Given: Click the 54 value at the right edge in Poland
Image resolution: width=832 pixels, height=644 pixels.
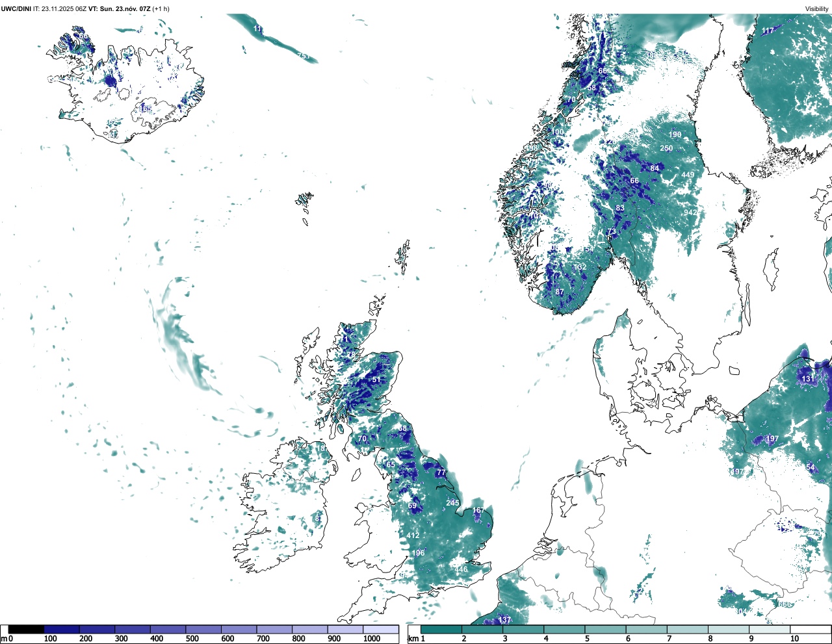Looking at the screenshot, I should (x=810, y=467).
